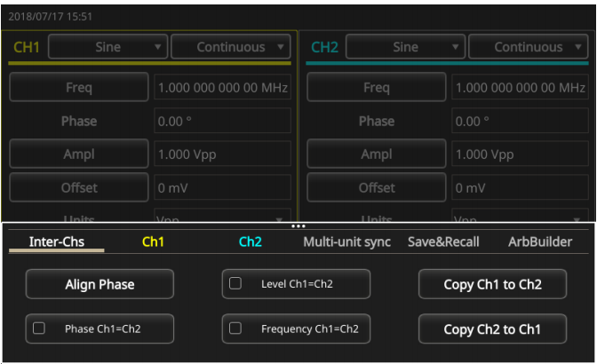
Task: Click Copy Ch1 to Ch2 button
Action: click(492, 284)
